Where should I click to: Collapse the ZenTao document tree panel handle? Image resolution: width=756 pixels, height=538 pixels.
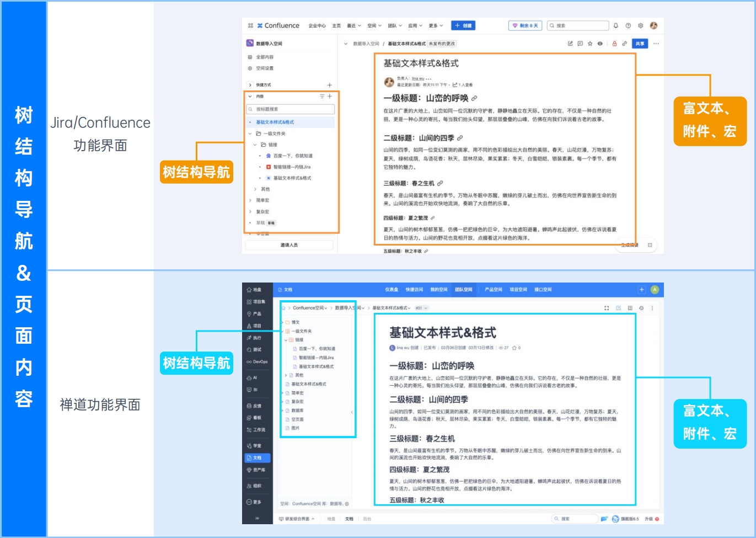352,412
